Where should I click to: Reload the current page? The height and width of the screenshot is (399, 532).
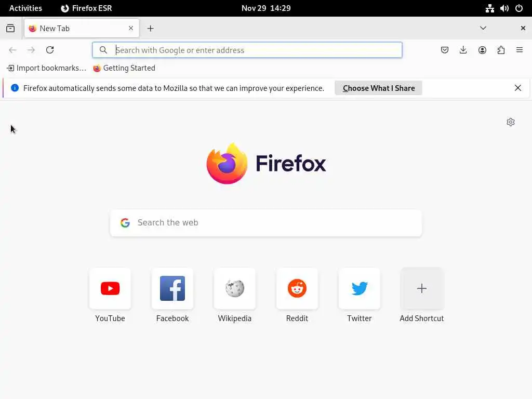tap(50, 50)
